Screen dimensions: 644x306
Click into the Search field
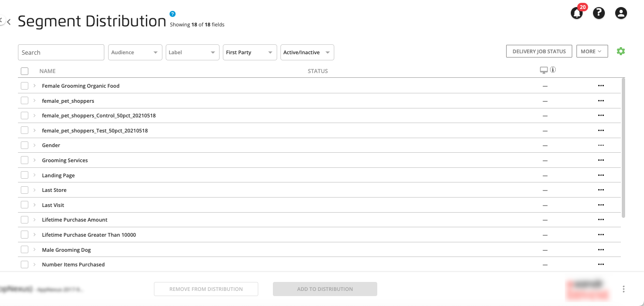pos(61,52)
